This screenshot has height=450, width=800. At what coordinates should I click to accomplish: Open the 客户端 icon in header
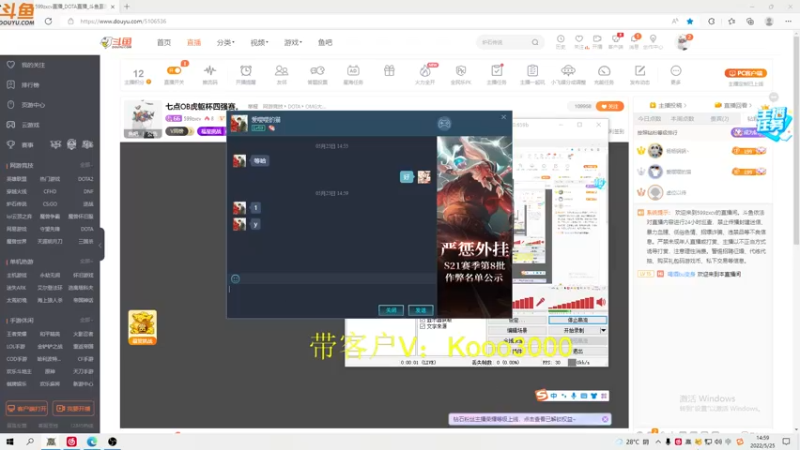pyautogui.click(x=615, y=39)
